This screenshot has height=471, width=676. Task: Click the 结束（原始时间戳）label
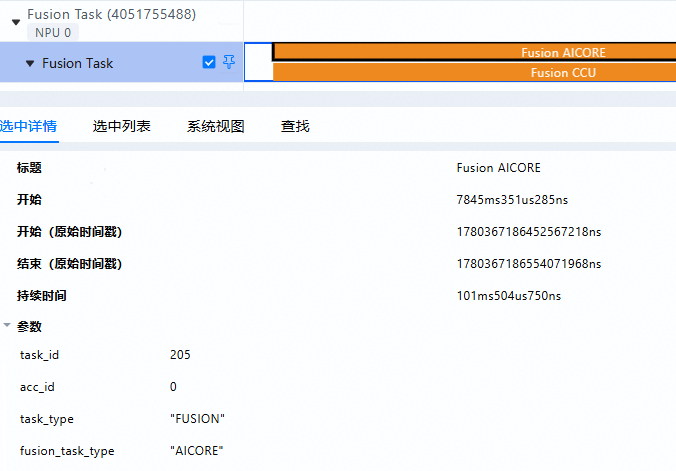(70, 264)
